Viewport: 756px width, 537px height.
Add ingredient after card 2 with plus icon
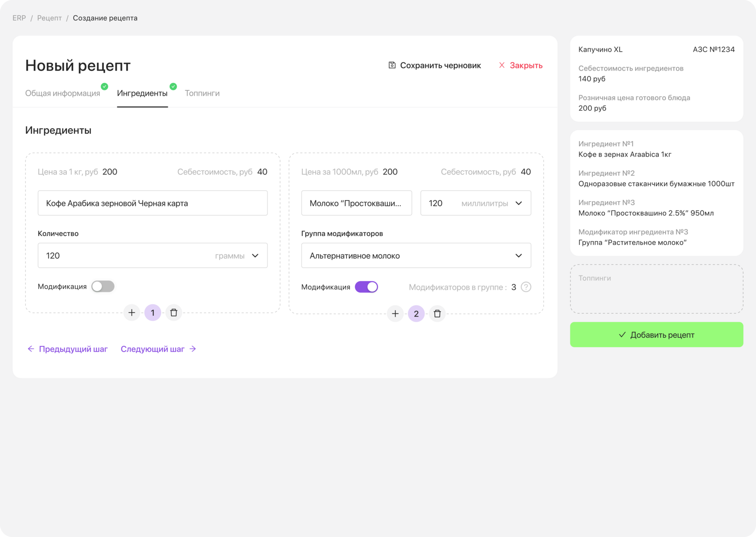tap(395, 313)
